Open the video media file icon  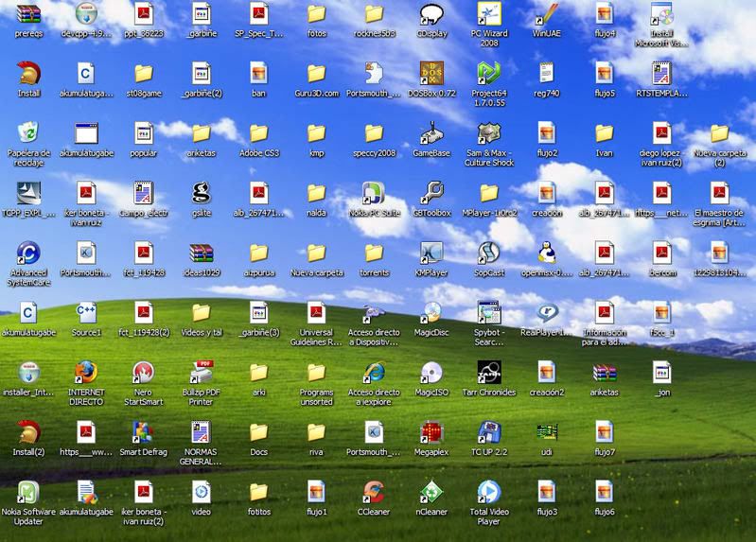201,492
